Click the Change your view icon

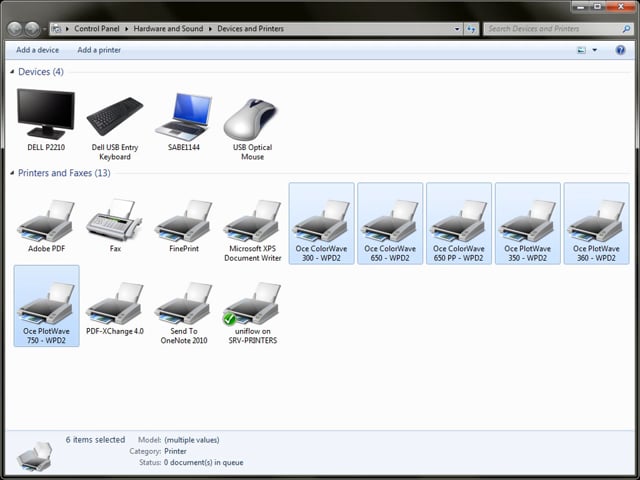click(581, 50)
